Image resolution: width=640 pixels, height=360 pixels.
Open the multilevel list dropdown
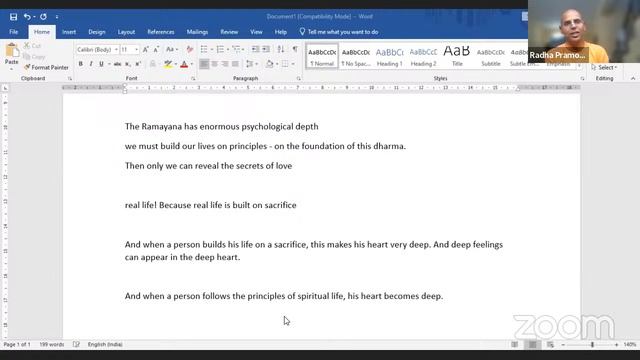[243, 49]
